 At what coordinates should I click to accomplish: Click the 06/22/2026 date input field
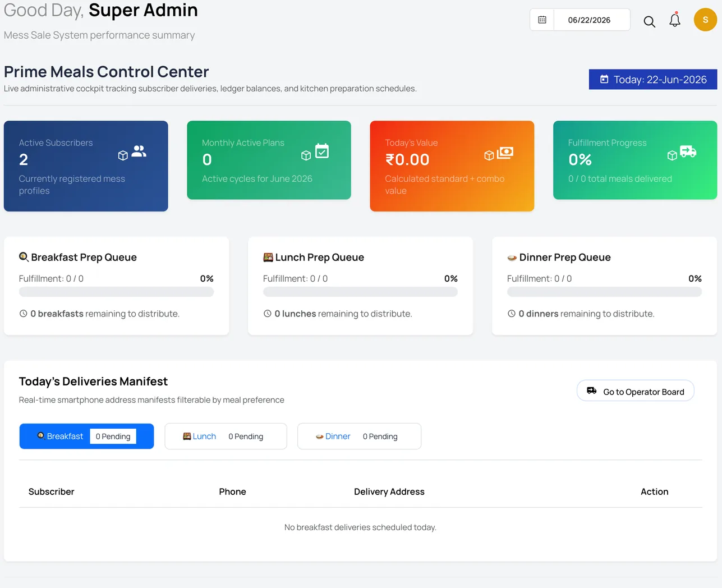point(592,20)
